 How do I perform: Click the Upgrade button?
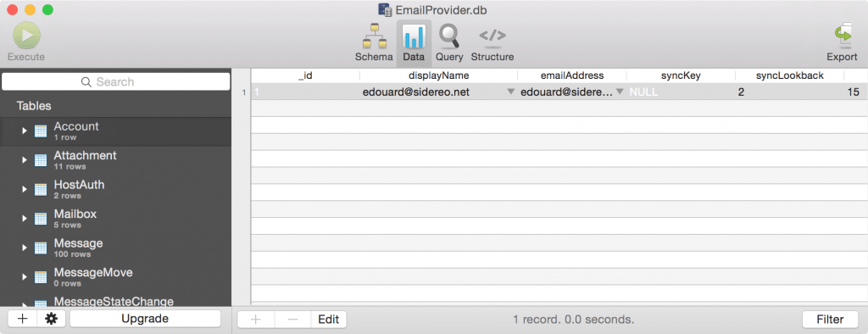click(145, 319)
